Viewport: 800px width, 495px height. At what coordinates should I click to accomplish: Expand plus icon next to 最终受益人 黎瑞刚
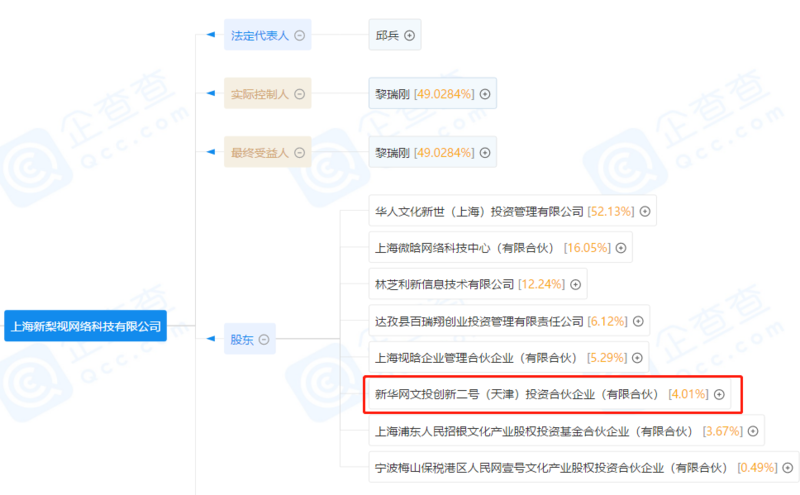(x=486, y=153)
